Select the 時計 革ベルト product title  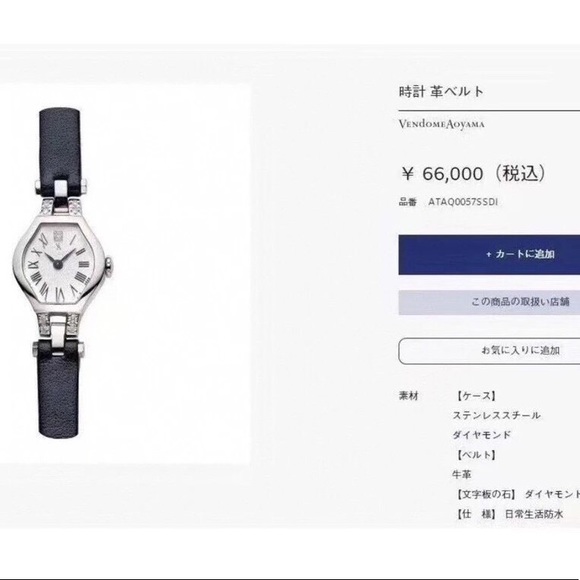441,92
